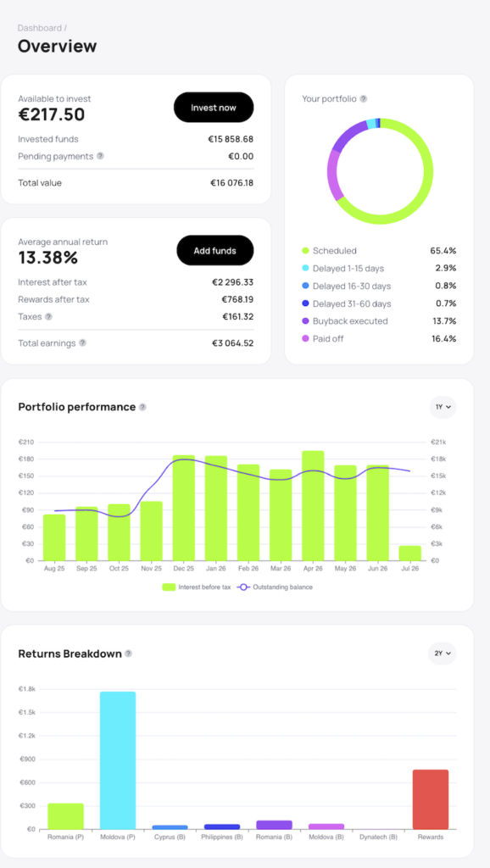490x868 pixels.
Task: Click the Cyprus (B) returns bar
Action: pyautogui.click(x=170, y=827)
